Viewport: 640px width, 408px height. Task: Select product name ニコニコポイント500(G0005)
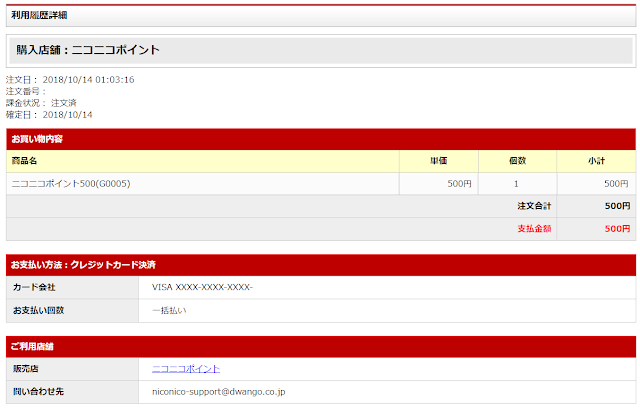coord(71,184)
